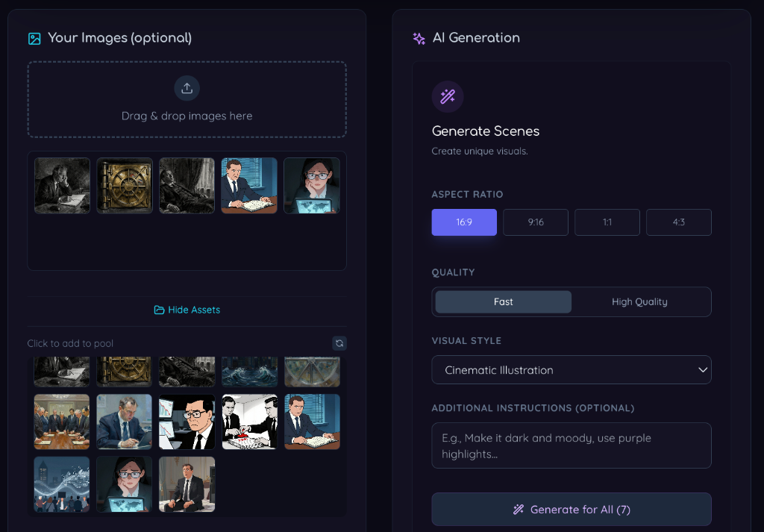Viewport: 764px width, 532px height.
Task: Select 9:16 aspect ratio
Action: click(x=536, y=222)
